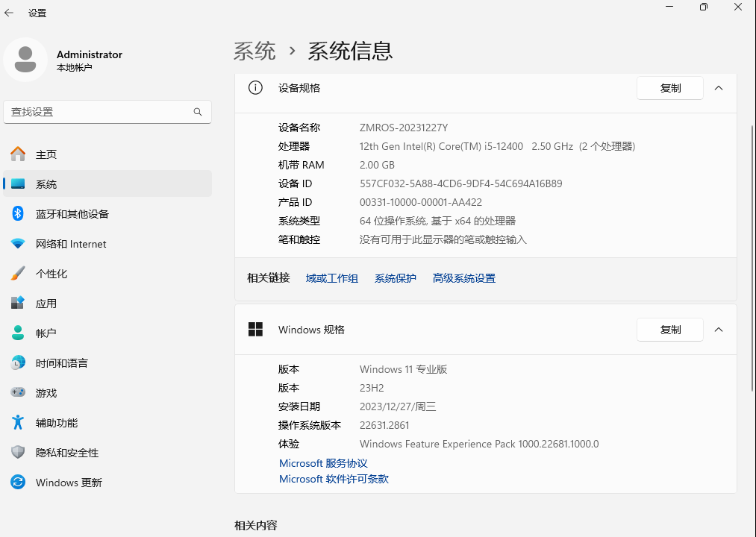Image resolution: width=756 pixels, height=537 pixels.
Task: Click the version value 23H2
Action: coord(372,388)
